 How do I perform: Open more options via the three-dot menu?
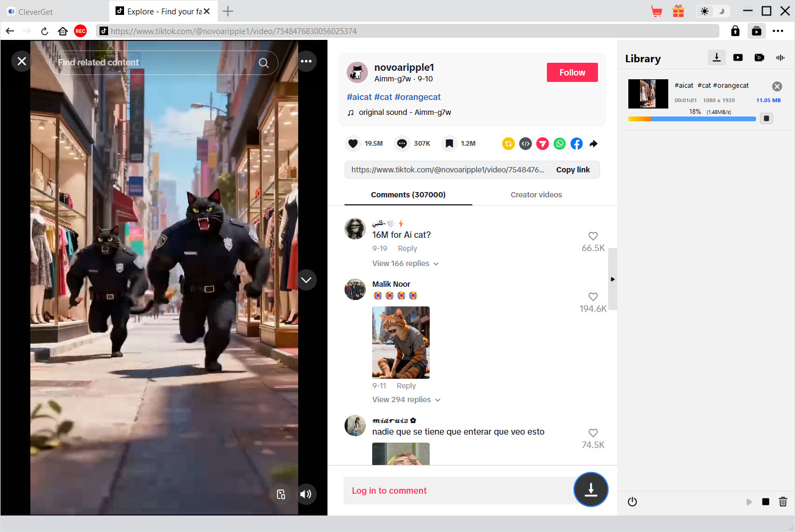point(306,61)
